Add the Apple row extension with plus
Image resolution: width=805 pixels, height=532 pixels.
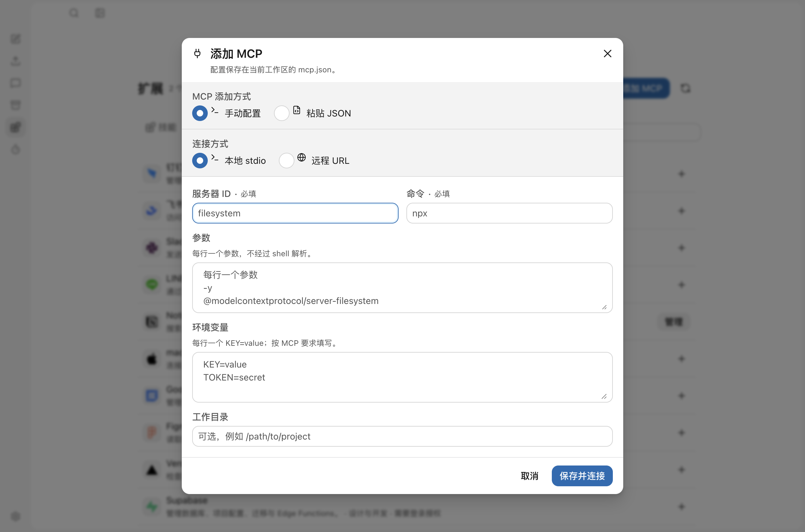click(681, 359)
